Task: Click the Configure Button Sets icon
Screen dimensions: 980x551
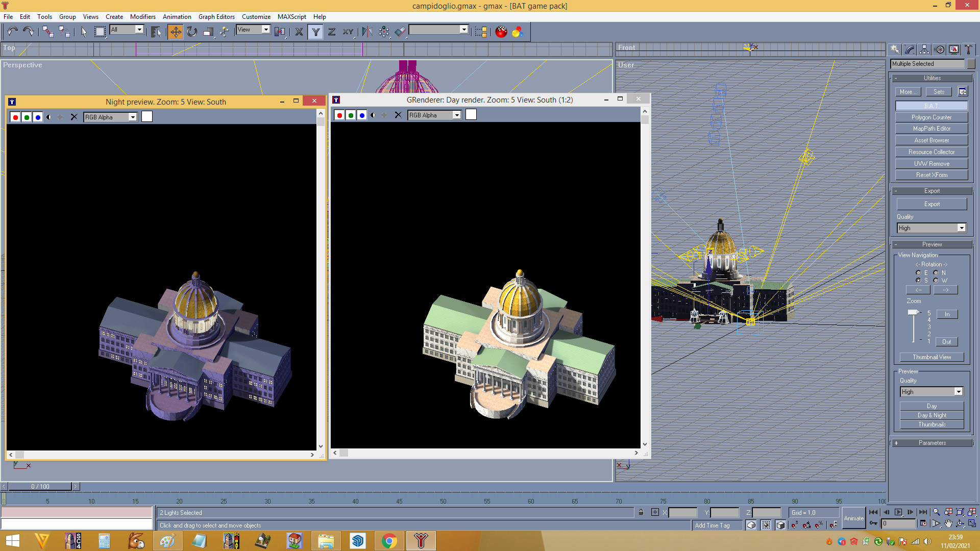Action: click(x=963, y=92)
